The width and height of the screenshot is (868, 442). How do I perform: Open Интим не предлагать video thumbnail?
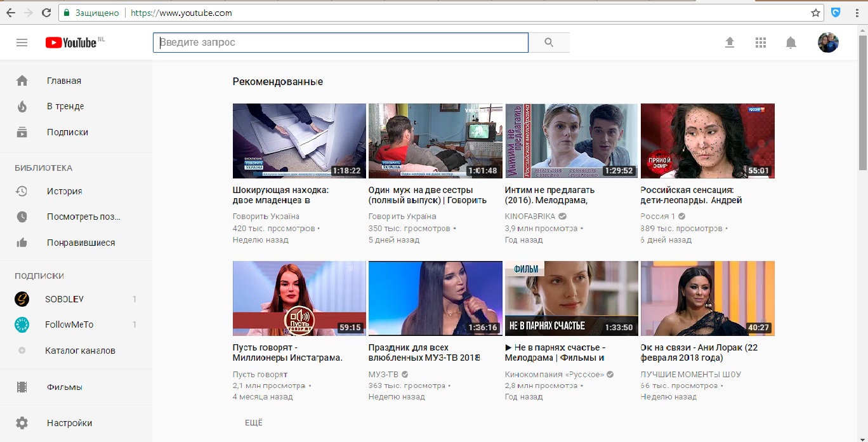click(x=572, y=141)
